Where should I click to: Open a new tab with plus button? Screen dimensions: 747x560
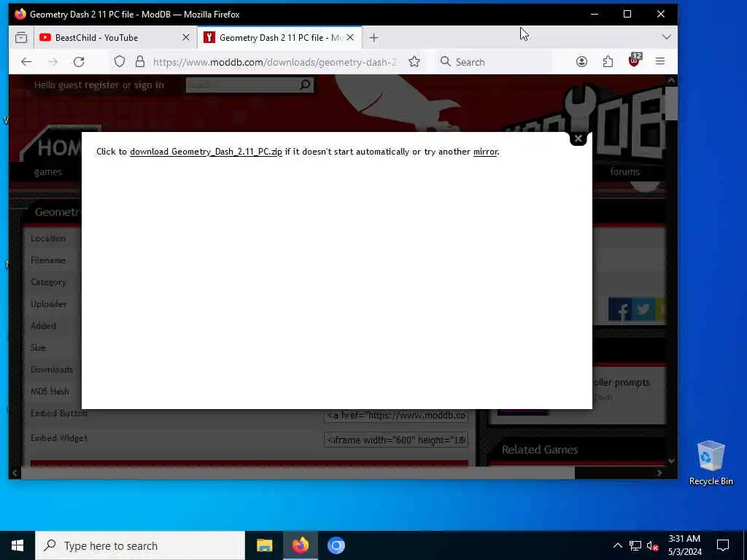[374, 38]
